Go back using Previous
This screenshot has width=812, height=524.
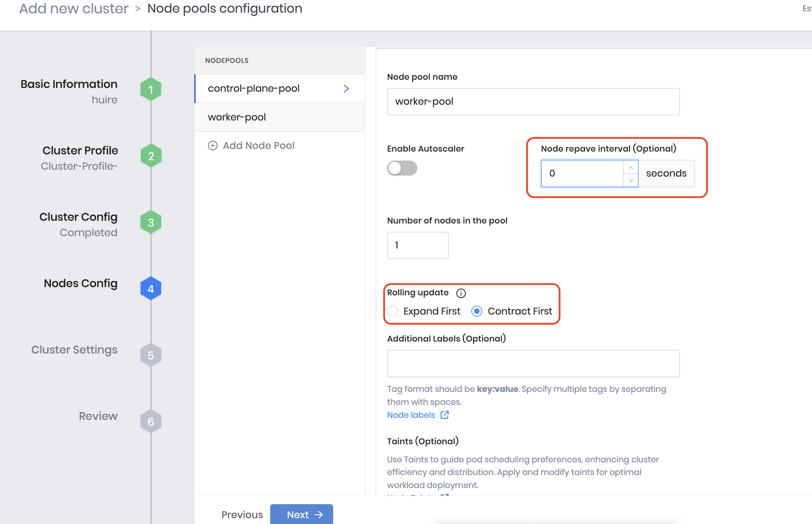click(242, 514)
